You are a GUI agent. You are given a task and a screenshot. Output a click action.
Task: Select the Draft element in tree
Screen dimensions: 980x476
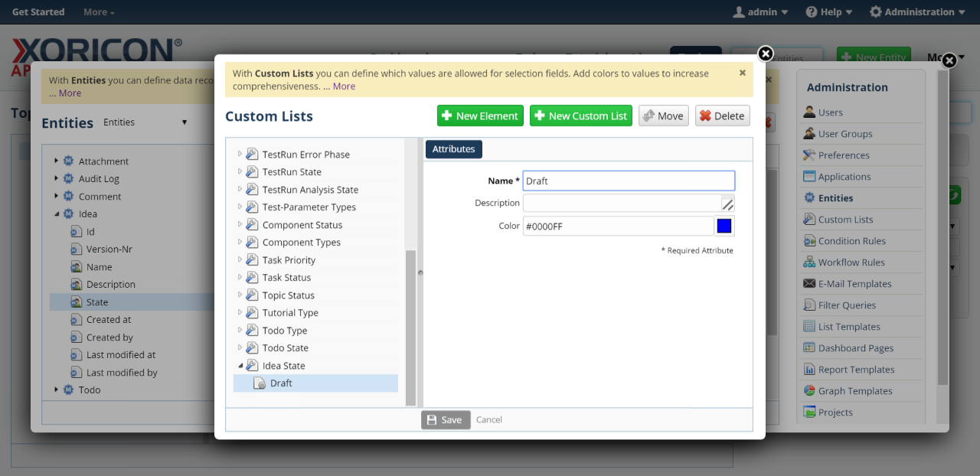pos(281,383)
